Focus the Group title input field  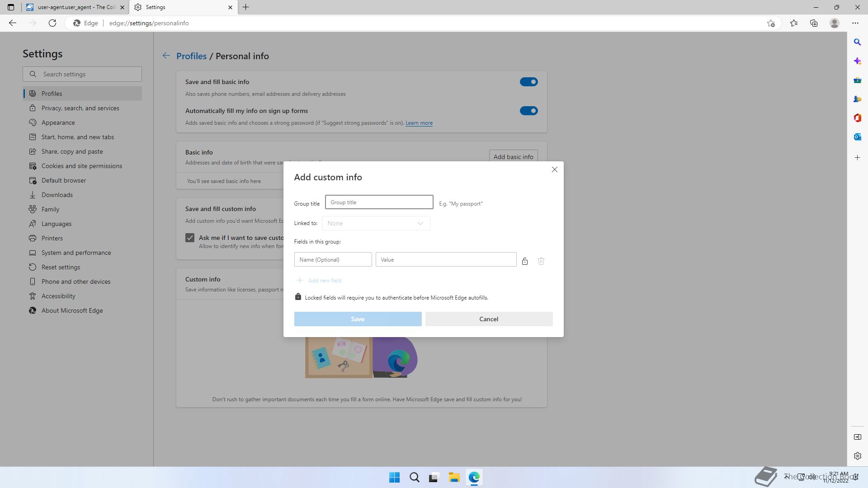tap(379, 202)
